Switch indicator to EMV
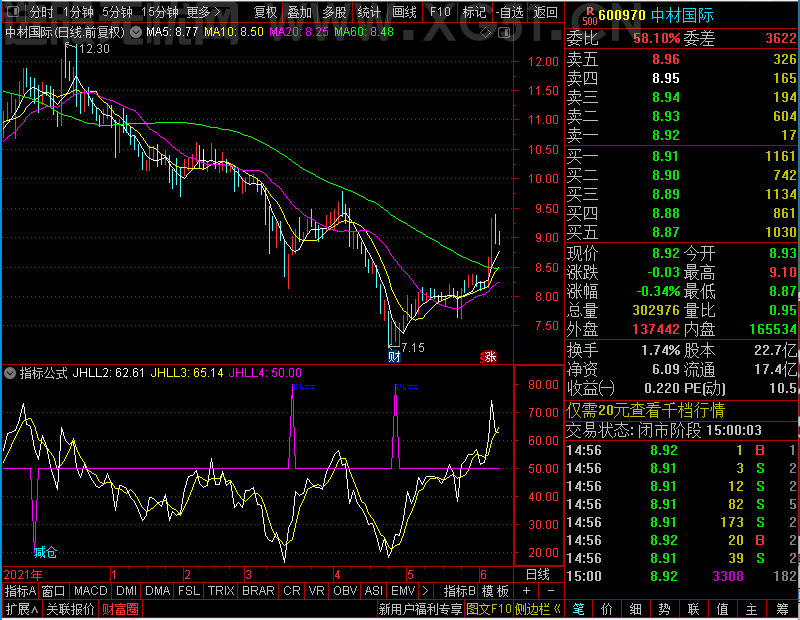The width and height of the screenshot is (800, 620). 403,591
